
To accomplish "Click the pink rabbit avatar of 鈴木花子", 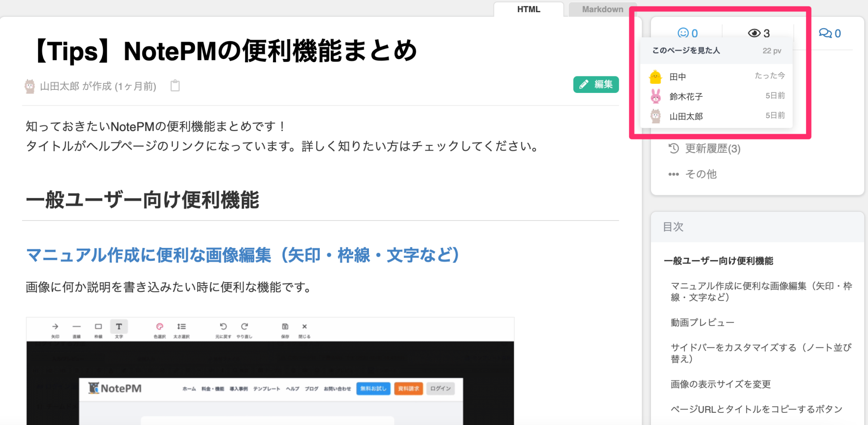I will (656, 96).
